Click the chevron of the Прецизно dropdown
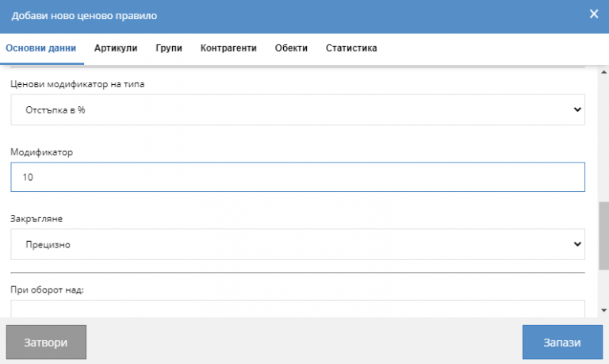The image size is (609, 364). pos(576,245)
